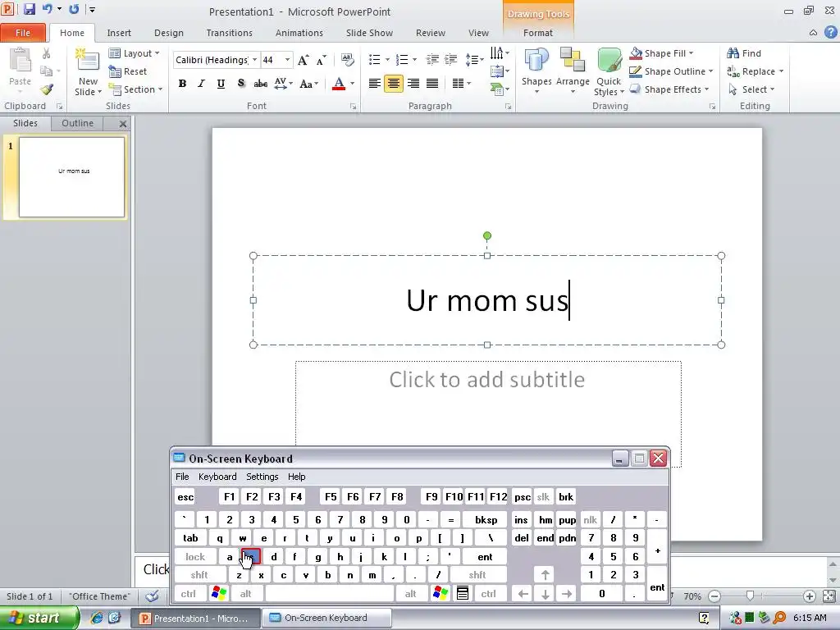840x630 pixels.
Task: Align text right
Action: pos(413,84)
